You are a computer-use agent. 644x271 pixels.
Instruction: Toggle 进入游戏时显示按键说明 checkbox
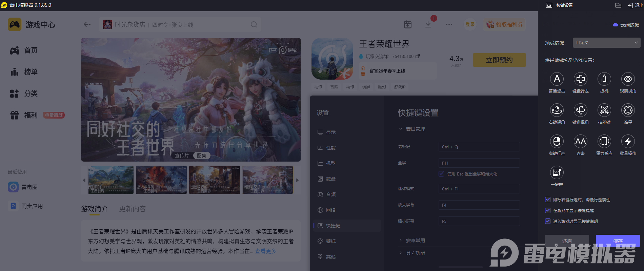coord(547,221)
